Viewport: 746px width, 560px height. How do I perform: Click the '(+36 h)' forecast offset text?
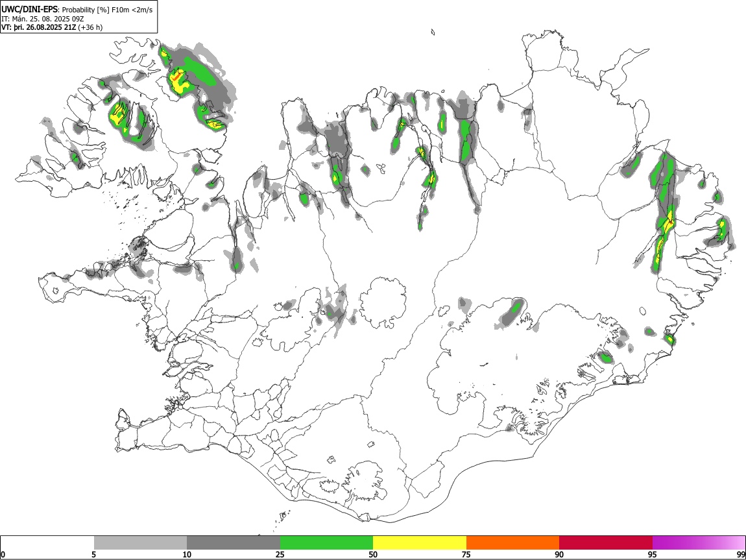click(90, 27)
